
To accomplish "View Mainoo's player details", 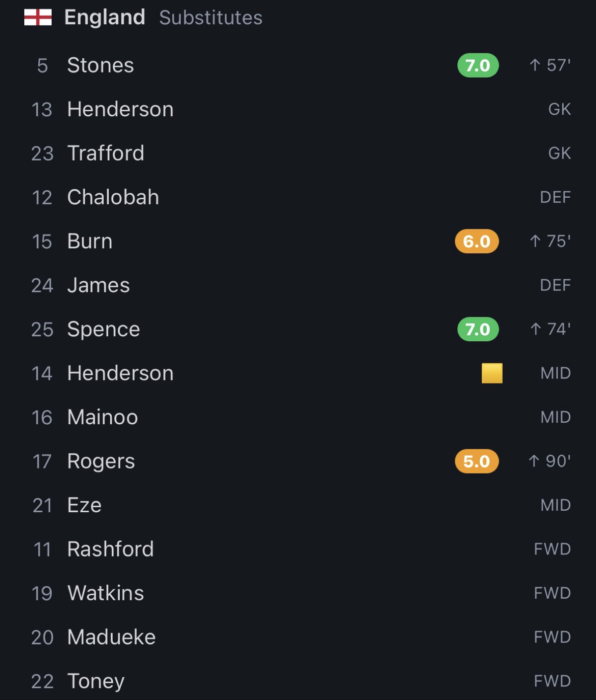I will click(298, 417).
